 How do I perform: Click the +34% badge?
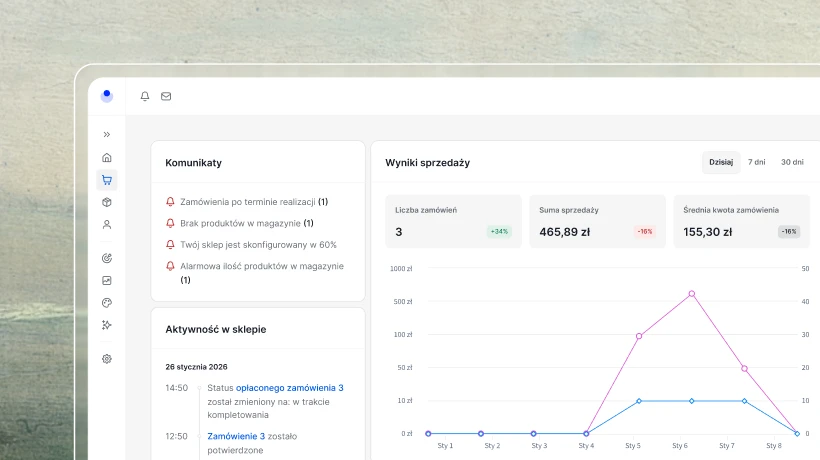point(499,232)
